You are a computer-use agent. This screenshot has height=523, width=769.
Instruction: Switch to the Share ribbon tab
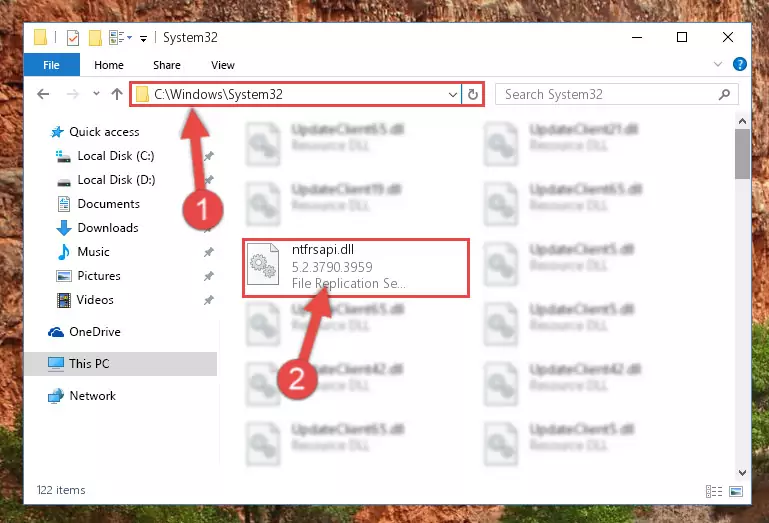tap(167, 65)
